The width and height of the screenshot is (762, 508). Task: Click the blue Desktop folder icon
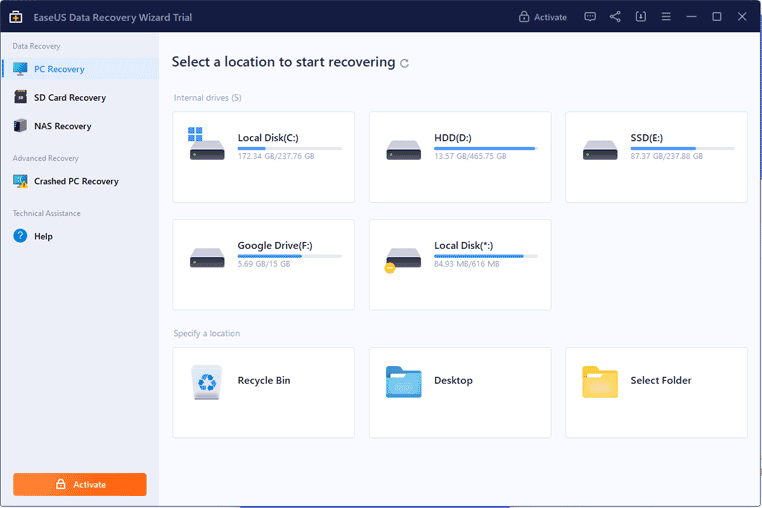(403, 382)
